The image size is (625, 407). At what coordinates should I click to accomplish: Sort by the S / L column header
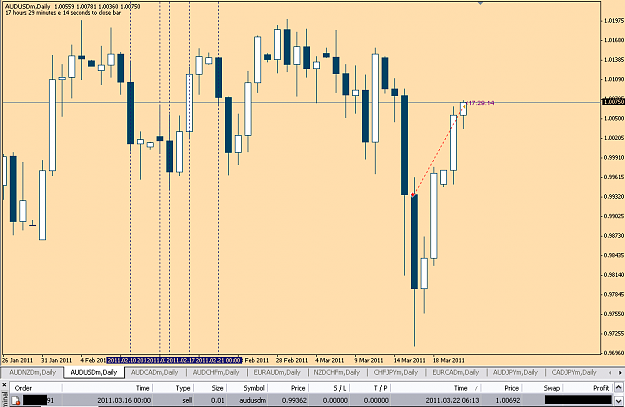[340, 388]
